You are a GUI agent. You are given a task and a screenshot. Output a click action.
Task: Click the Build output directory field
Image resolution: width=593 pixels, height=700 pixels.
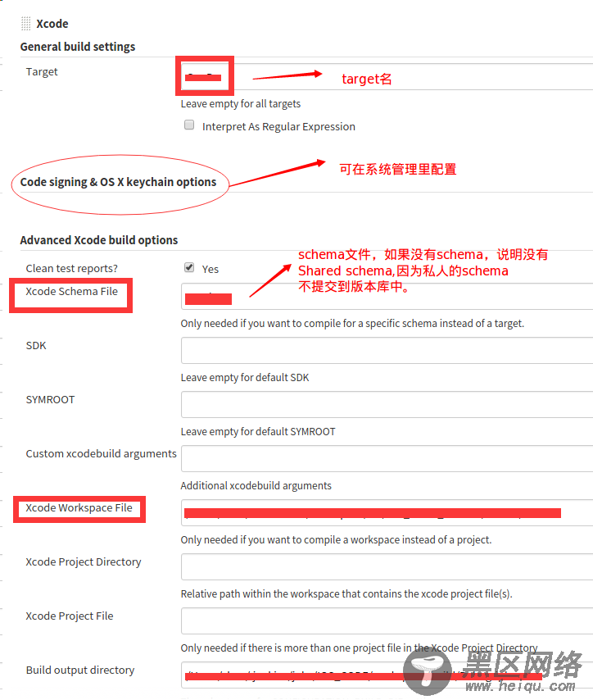pos(387,675)
